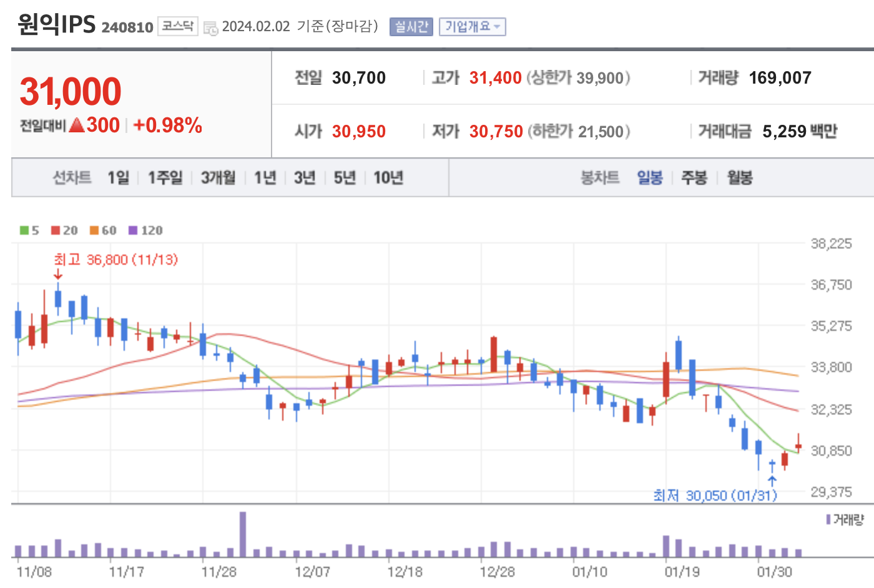Screen dimensions: 874x588
Task: Click the red up-triangle change indicator
Action: pos(77,125)
